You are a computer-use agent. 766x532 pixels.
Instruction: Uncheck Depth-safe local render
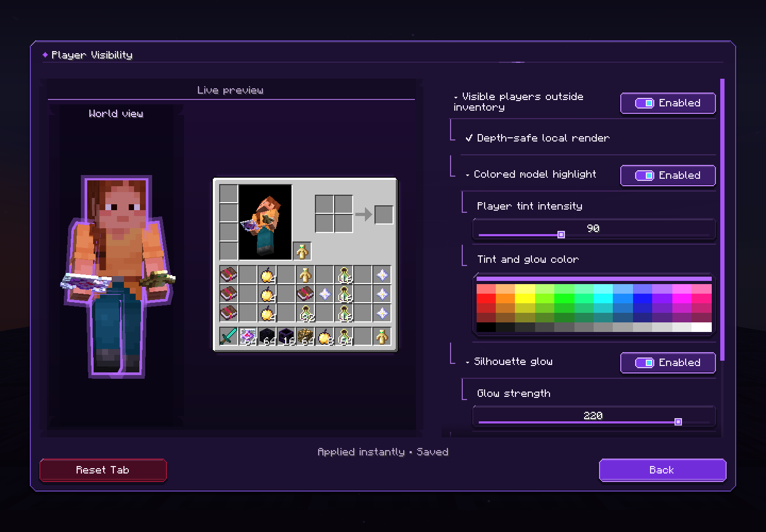[x=469, y=138]
